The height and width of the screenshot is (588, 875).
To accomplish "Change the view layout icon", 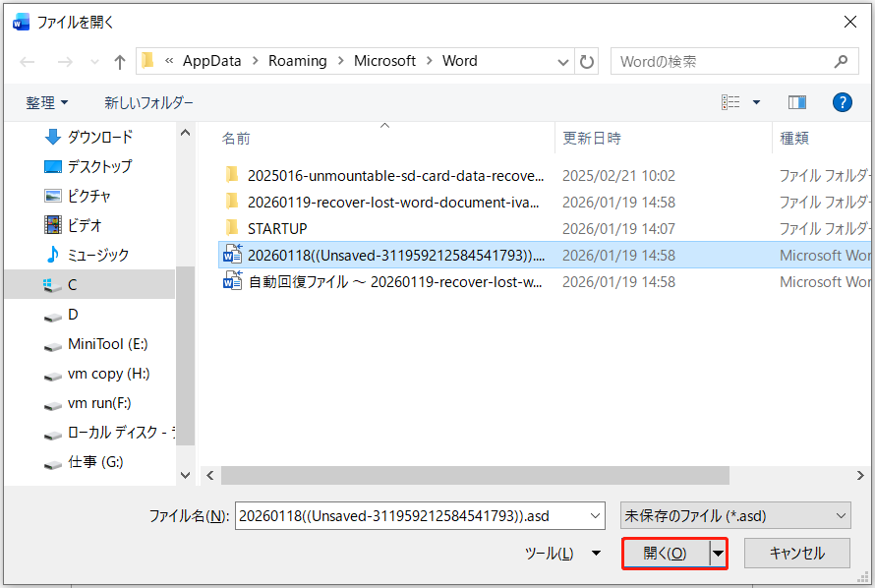I will tap(730, 102).
